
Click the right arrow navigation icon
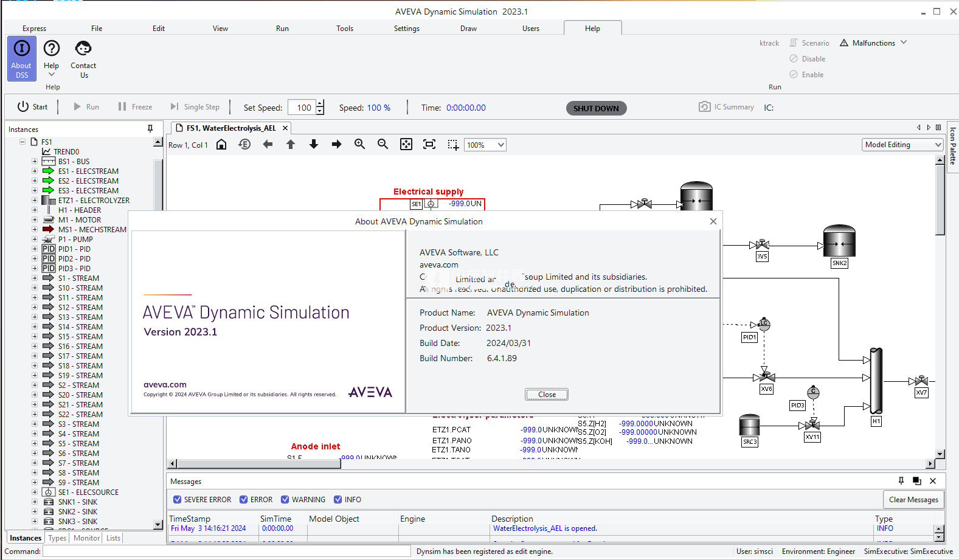coord(337,144)
